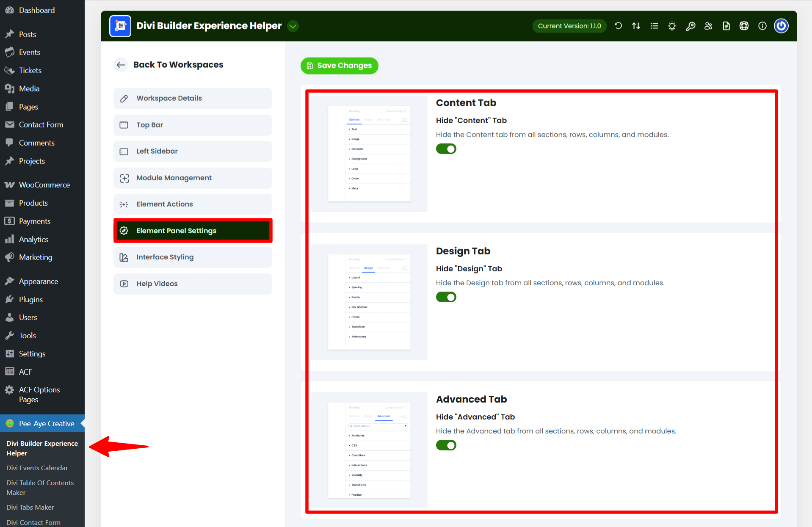Screen dimensions: 812x527
Task: Toggle Hide "Design" Tab switch
Action: [x=446, y=297]
